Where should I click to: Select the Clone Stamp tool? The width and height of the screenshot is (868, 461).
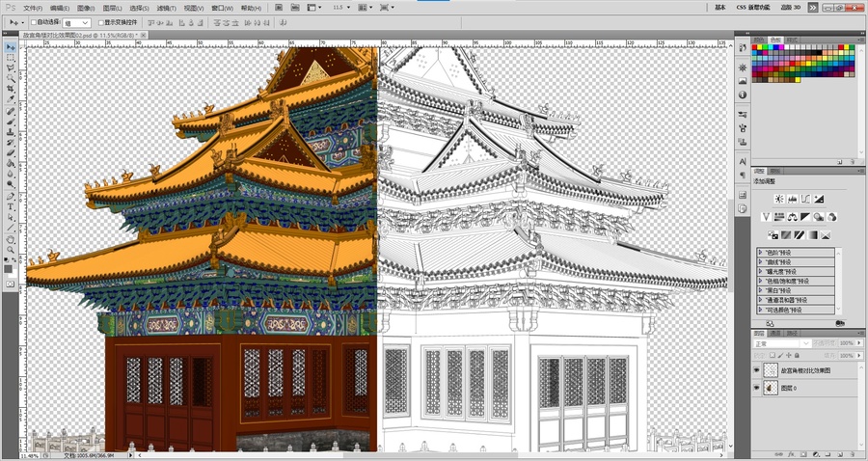11,132
